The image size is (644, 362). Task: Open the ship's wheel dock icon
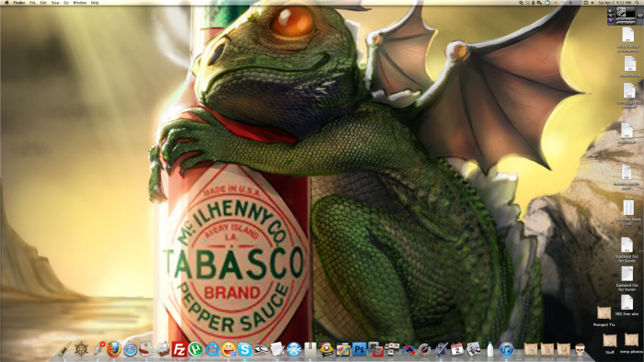click(81, 350)
